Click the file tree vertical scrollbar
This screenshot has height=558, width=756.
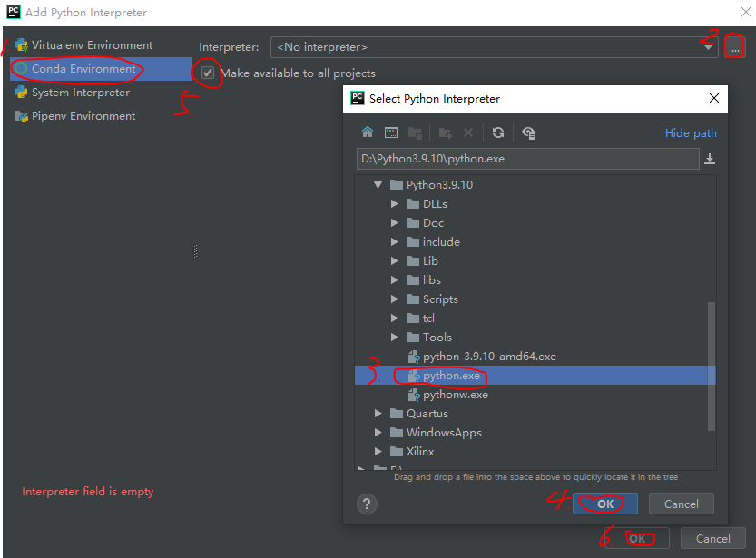tap(712, 367)
